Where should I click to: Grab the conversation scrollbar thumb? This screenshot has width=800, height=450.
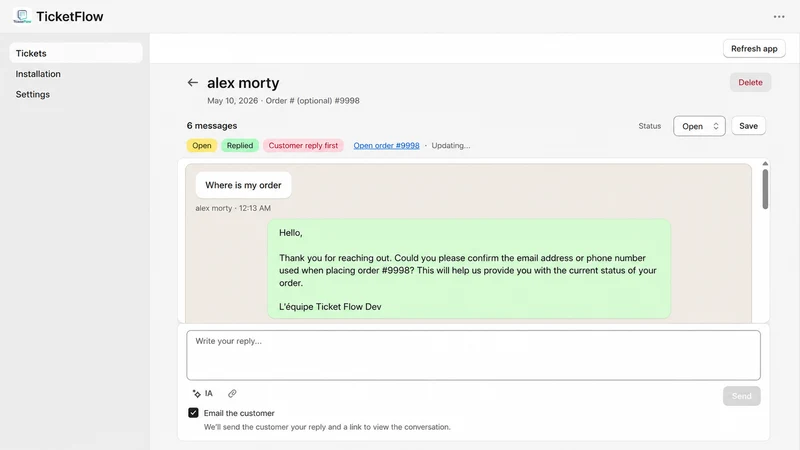[765, 189]
